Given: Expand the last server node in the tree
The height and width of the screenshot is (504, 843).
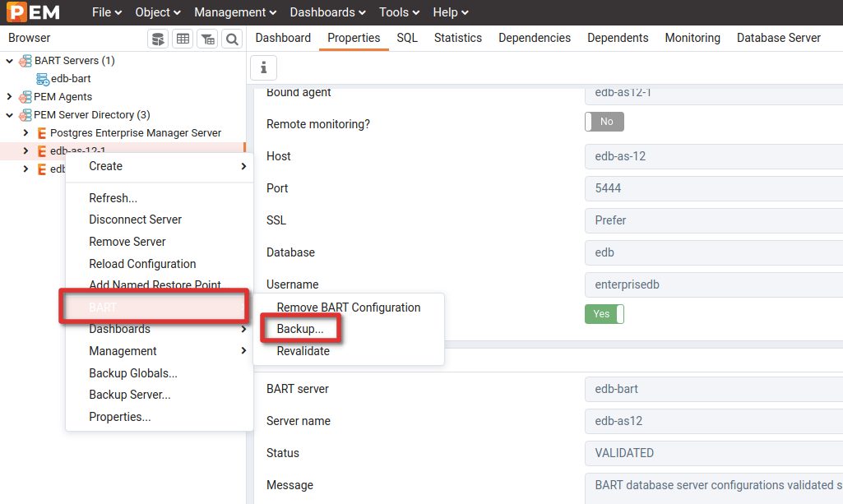Looking at the screenshot, I should pos(25,169).
